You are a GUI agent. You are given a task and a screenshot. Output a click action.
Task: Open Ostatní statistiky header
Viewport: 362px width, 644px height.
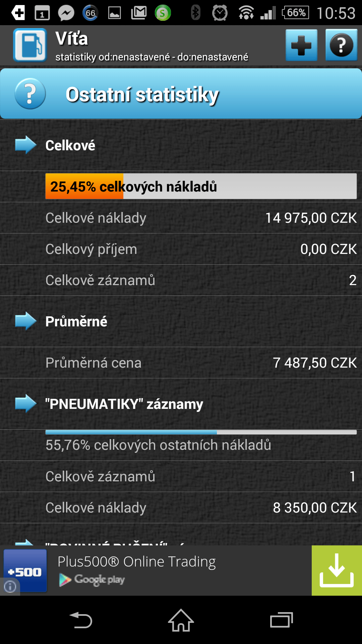point(181,94)
